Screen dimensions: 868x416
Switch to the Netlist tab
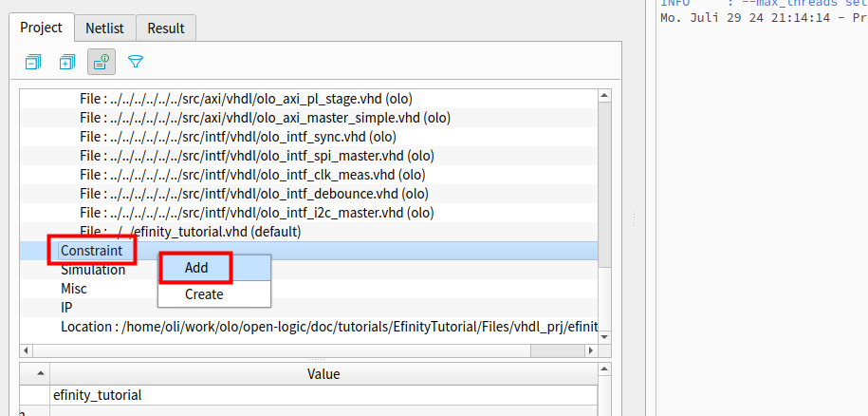[x=104, y=28]
